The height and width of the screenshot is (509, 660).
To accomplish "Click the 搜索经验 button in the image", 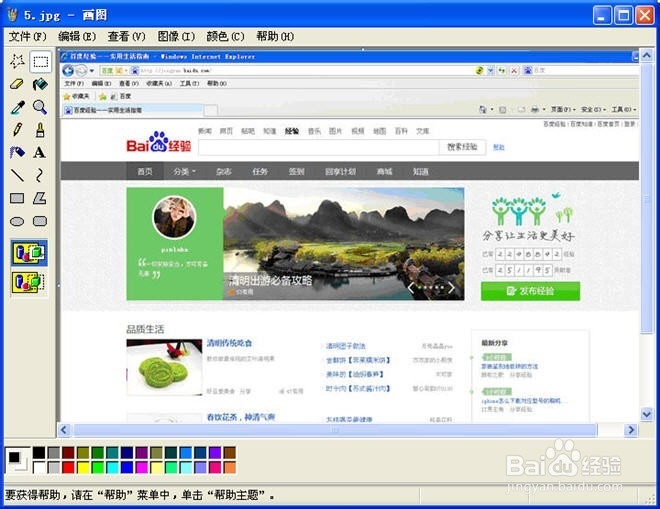I will tap(462, 147).
